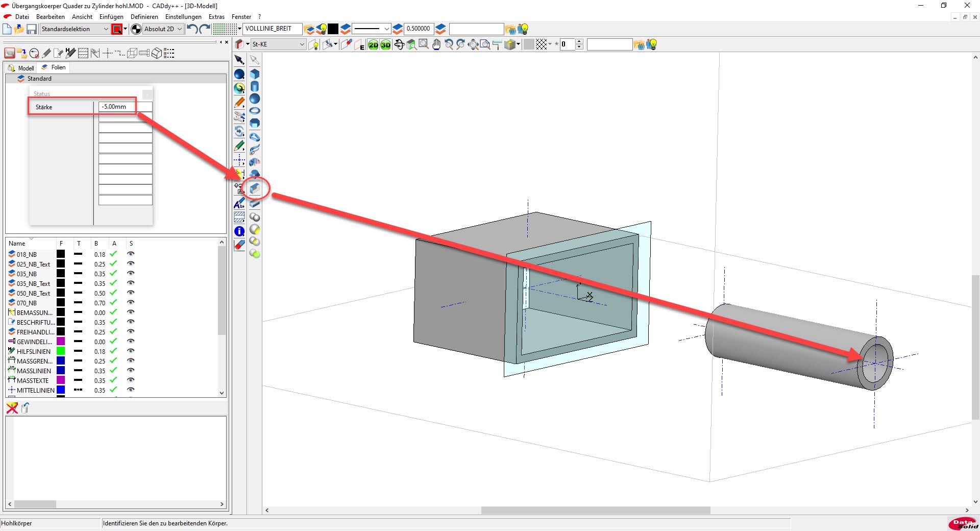Create a new document
The width and height of the screenshot is (980, 531).
(x=7, y=29)
